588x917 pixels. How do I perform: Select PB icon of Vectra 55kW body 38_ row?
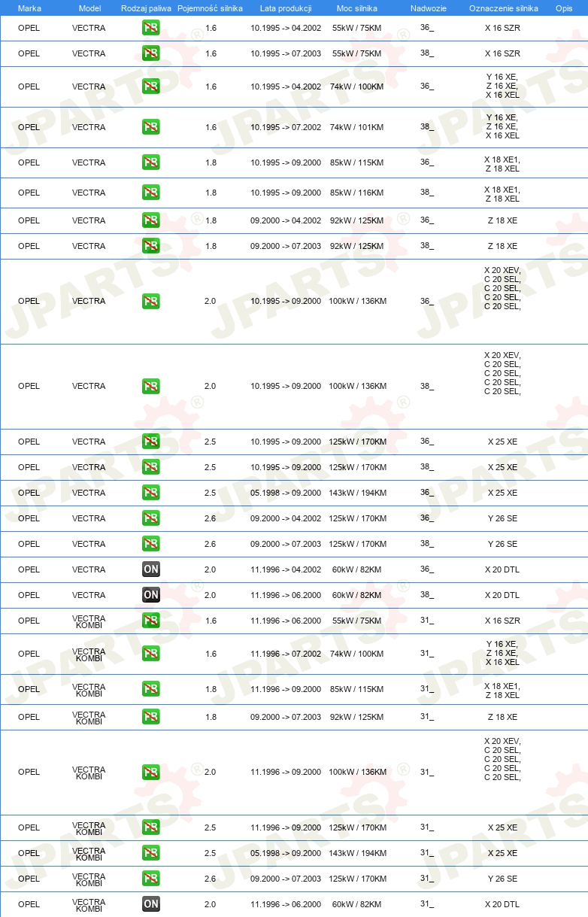(x=150, y=53)
